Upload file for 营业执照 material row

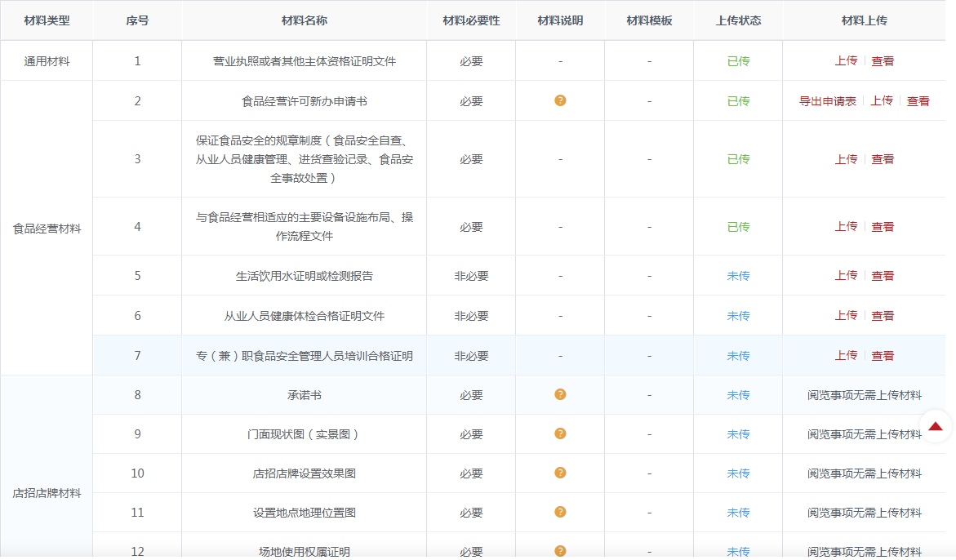(846, 60)
